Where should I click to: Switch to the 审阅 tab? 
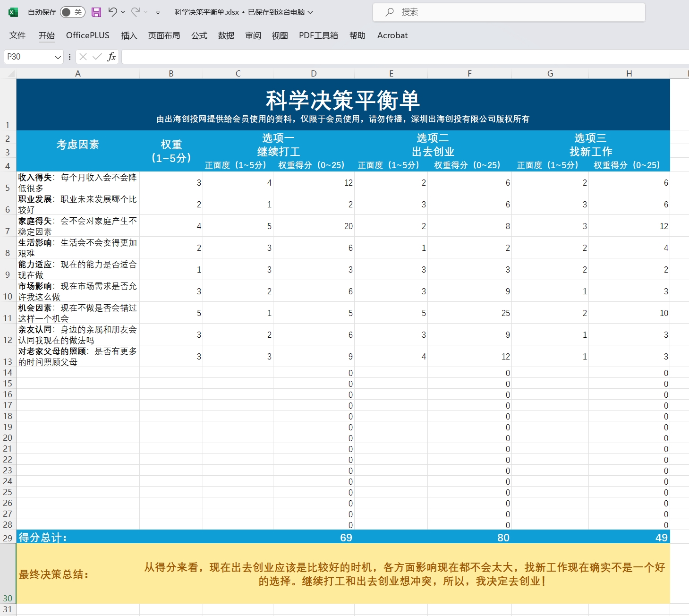click(253, 35)
